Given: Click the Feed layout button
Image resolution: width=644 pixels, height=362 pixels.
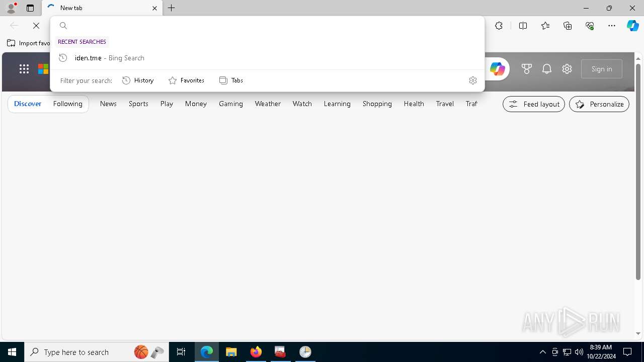Looking at the screenshot, I should coord(534,104).
